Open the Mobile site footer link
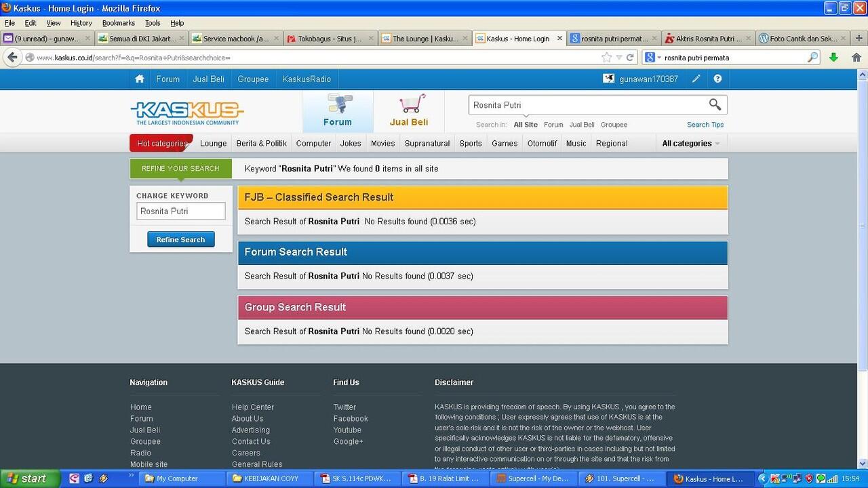This screenshot has width=868, height=488. coord(149,464)
